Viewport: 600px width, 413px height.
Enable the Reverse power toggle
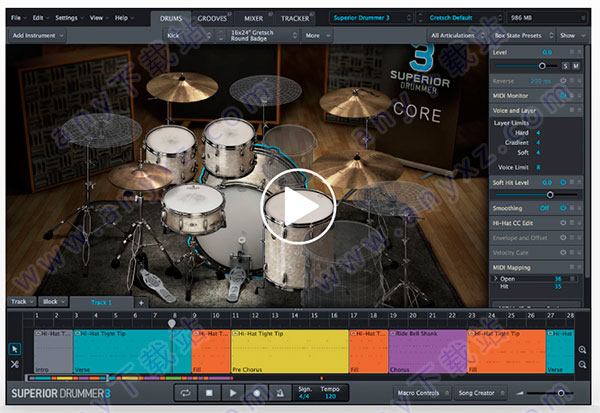click(x=563, y=81)
